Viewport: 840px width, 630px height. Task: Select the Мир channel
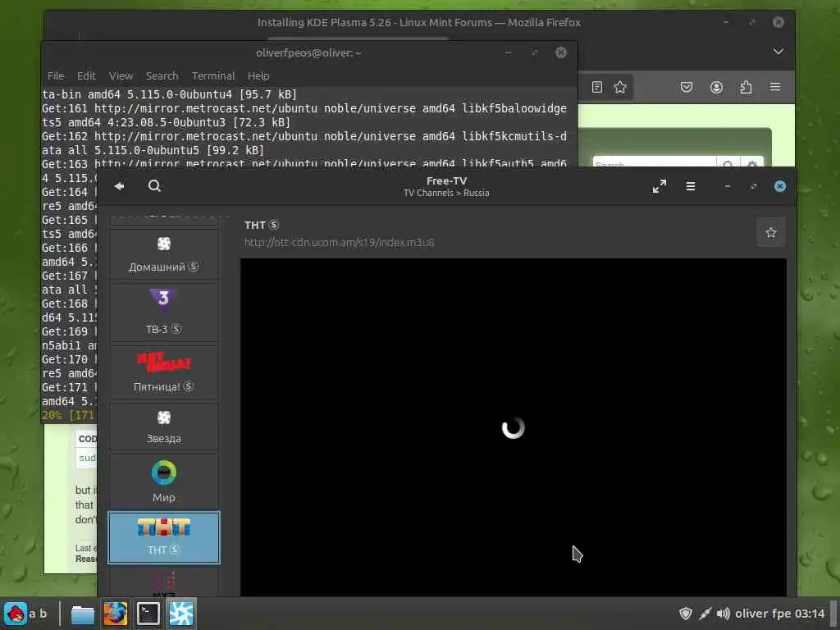coord(164,481)
